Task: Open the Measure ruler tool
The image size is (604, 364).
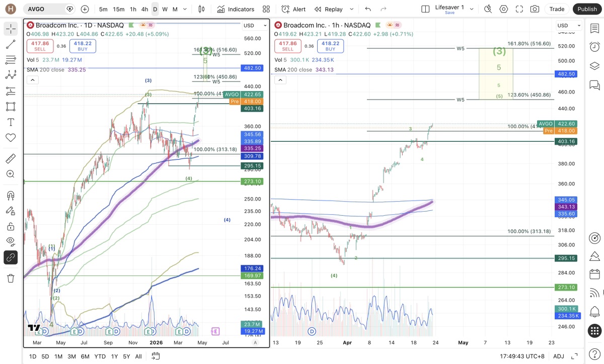Action: 11,159
